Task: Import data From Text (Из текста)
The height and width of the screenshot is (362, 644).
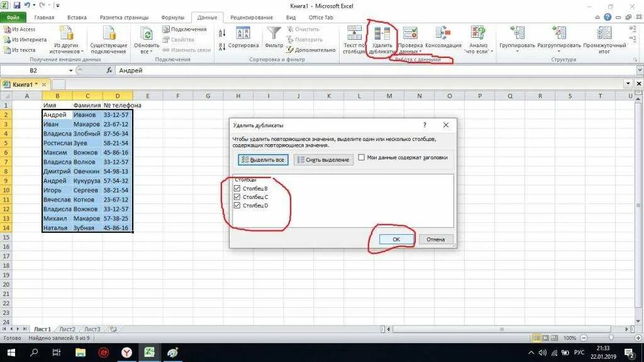Action: (19, 50)
